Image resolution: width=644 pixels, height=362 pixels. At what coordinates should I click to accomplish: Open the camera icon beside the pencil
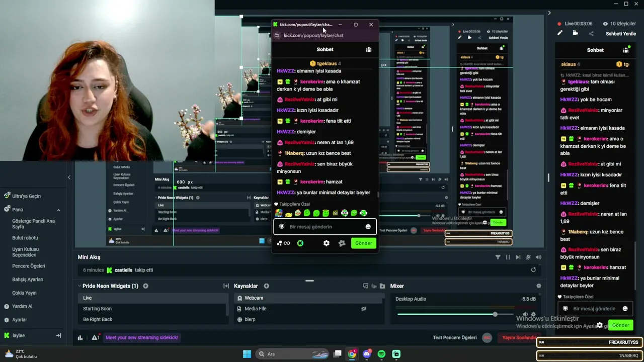tap(576, 33)
